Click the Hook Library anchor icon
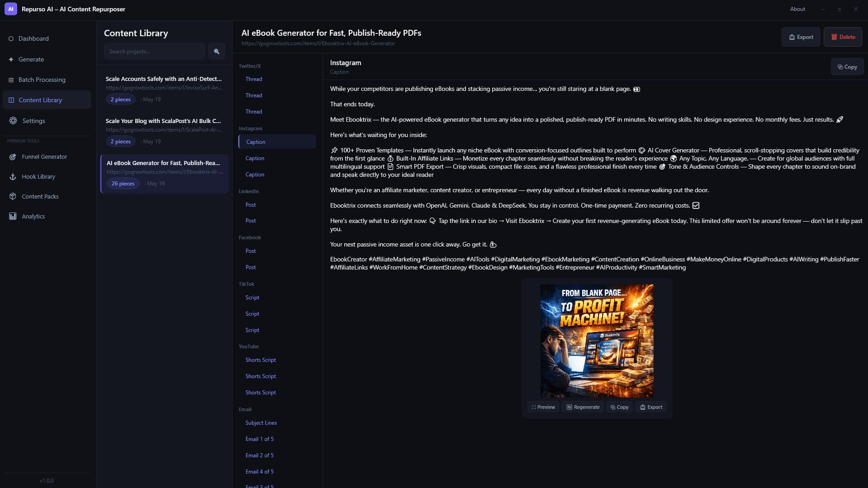The height and width of the screenshot is (488, 868). (x=13, y=177)
